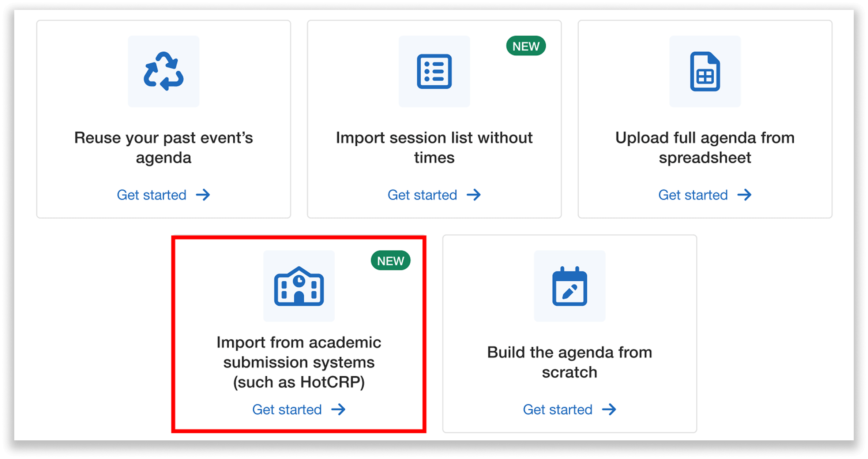The height and width of the screenshot is (459, 868).
Task: Select the Upload full agenda from spreadsheet card
Action: pyautogui.click(x=704, y=119)
